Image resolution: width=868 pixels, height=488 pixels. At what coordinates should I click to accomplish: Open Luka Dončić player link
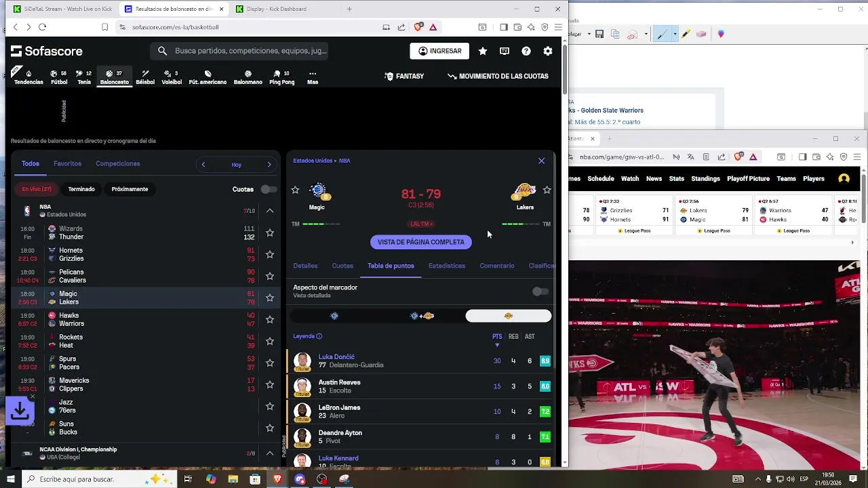click(x=336, y=357)
